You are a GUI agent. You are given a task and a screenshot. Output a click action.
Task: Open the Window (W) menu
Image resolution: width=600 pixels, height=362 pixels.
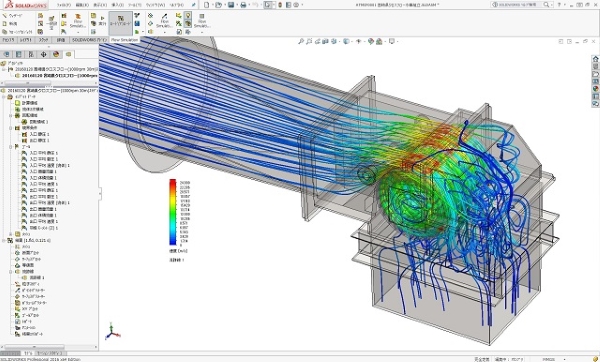coord(155,5)
